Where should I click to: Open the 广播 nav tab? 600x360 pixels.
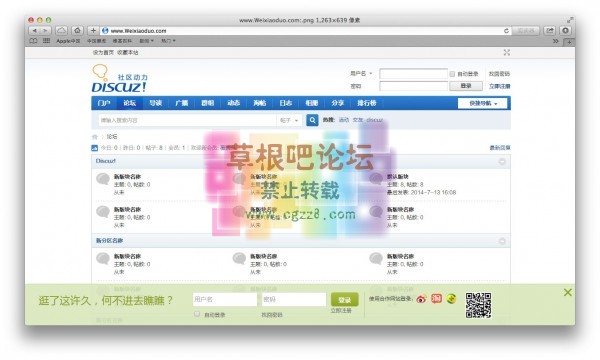[x=182, y=103]
